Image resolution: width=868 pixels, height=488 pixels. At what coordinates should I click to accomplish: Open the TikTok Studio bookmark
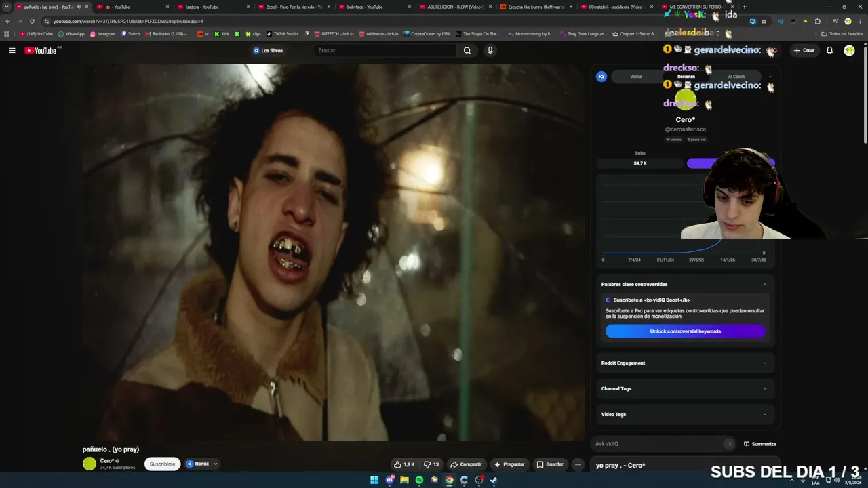coord(282,34)
